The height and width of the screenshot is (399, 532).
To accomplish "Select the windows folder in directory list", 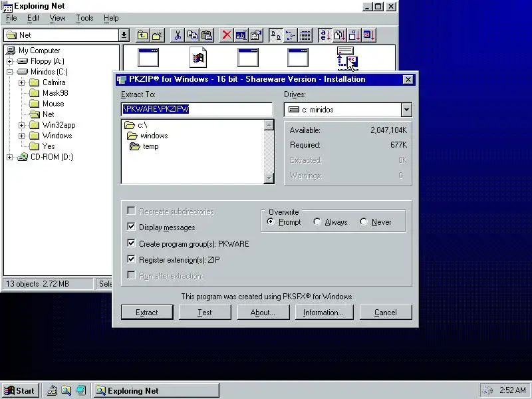I will click(x=147, y=136).
